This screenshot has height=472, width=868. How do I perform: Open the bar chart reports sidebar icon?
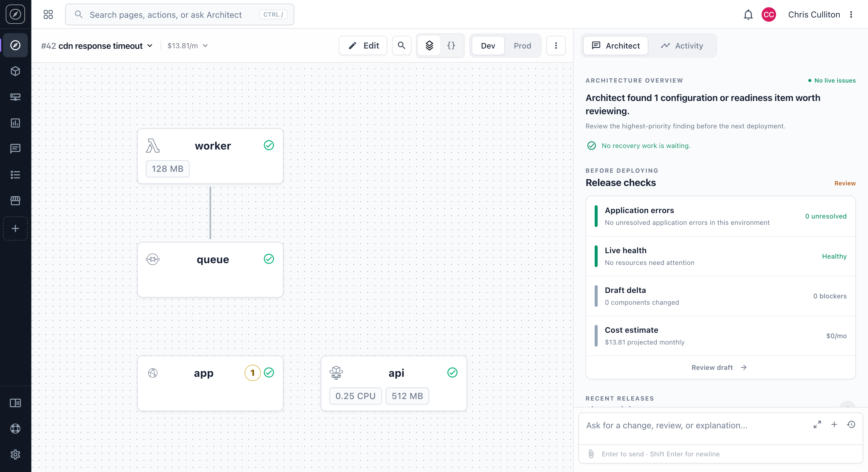tap(15, 123)
